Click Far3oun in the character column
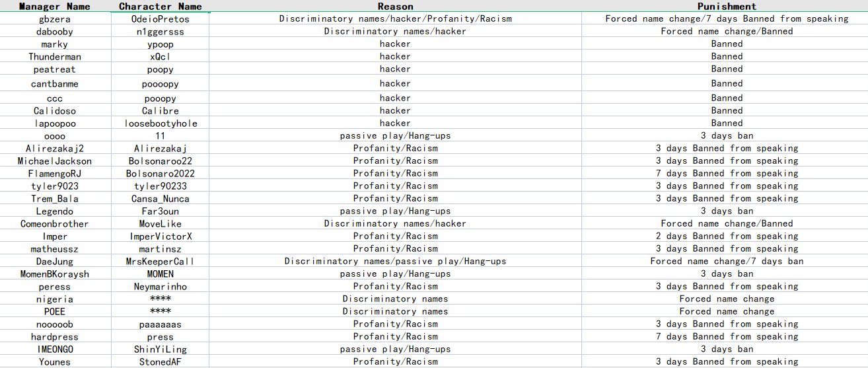 click(x=161, y=211)
